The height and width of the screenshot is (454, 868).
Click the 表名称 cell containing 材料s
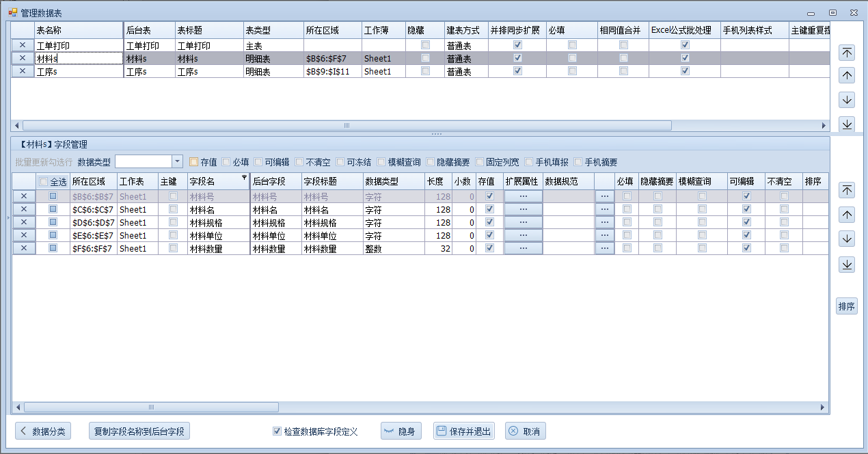point(78,59)
